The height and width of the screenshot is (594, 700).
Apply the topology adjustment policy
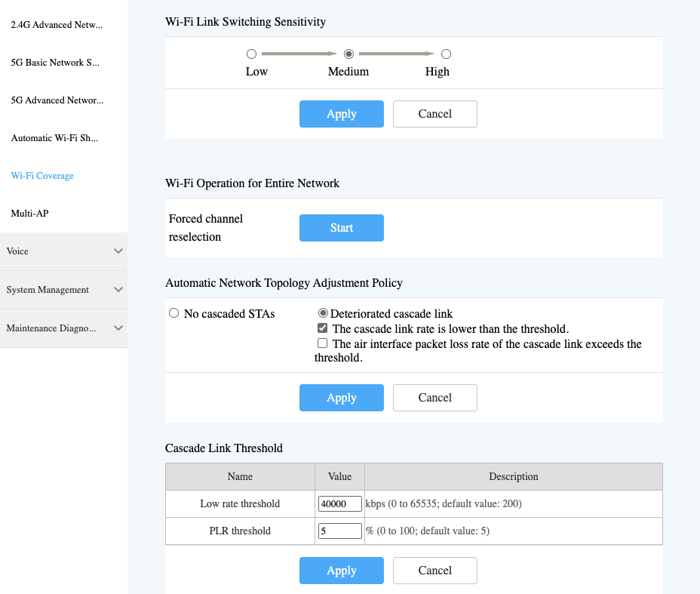point(341,398)
